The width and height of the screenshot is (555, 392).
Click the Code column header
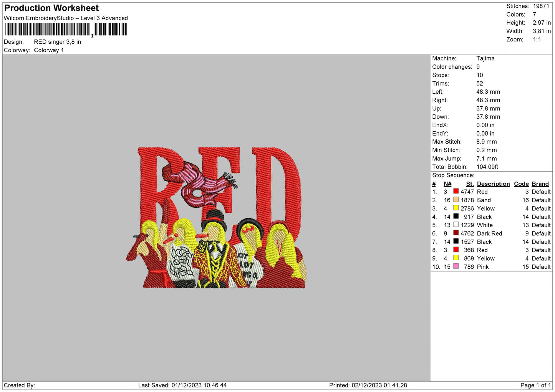pos(521,184)
